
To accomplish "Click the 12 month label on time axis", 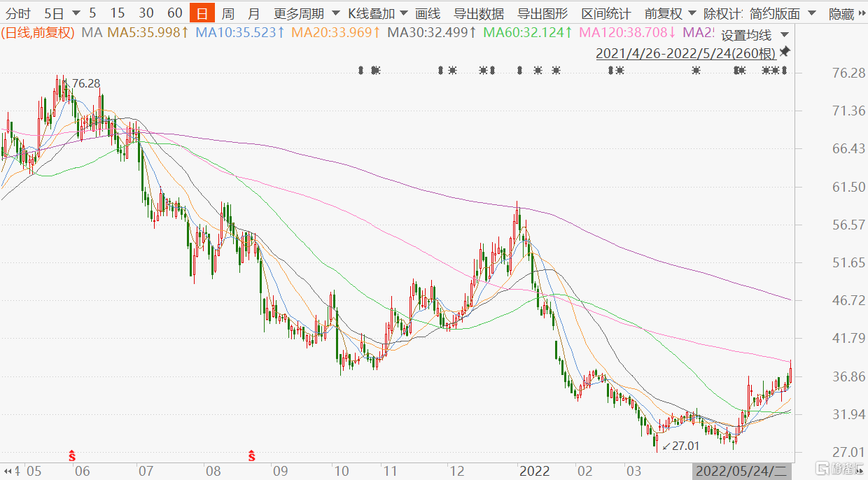I will [456, 471].
